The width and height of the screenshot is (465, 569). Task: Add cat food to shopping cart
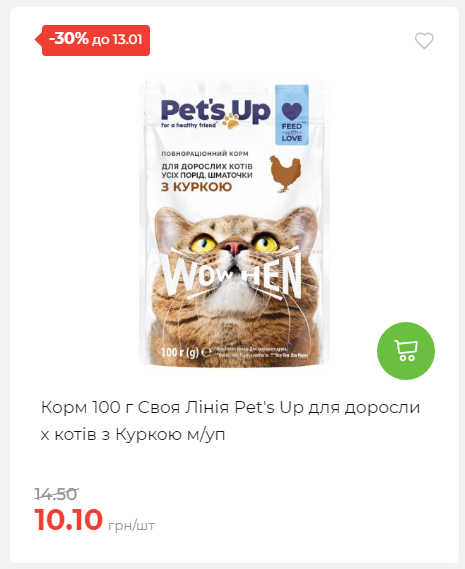pos(406,351)
